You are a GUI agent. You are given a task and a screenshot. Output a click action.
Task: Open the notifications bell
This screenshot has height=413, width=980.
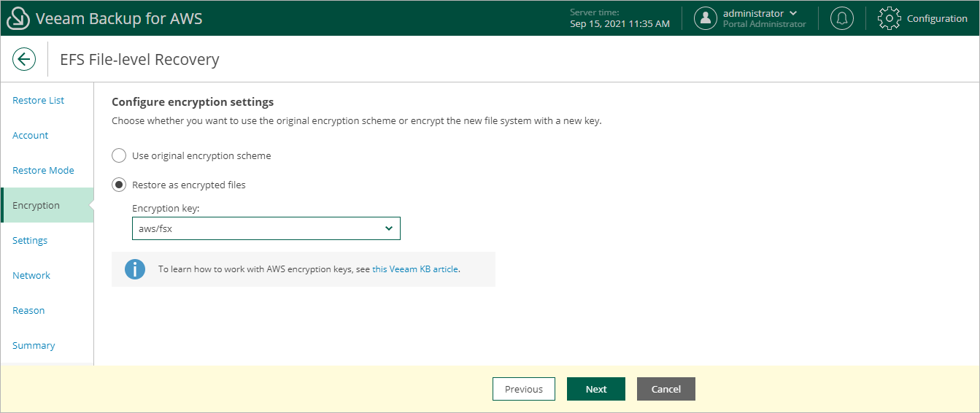click(842, 18)
